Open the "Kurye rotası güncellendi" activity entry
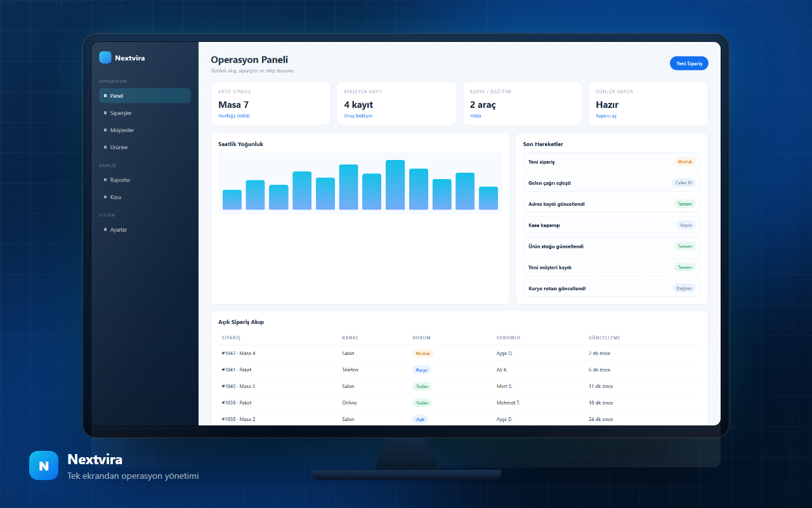The image size is (812, 508). coord(612,288)
